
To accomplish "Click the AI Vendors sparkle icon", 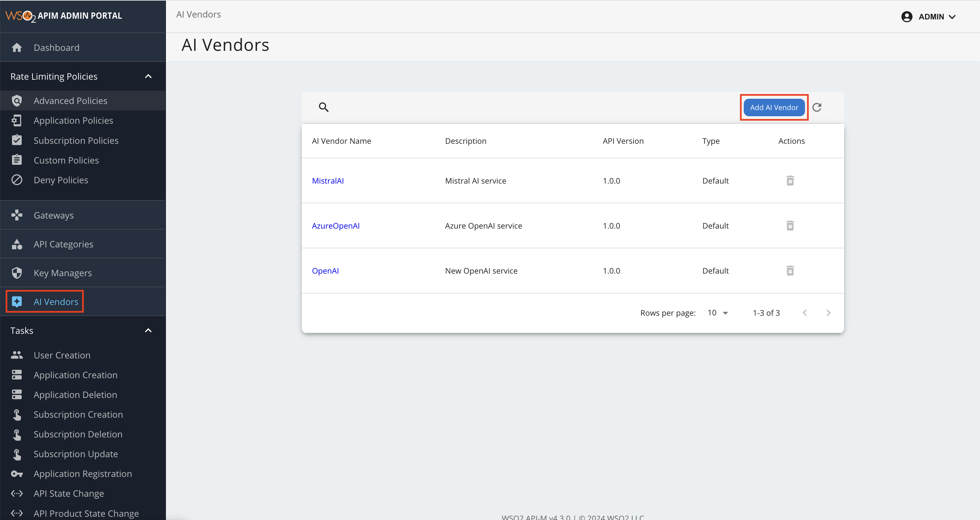I will pos(17,302).
